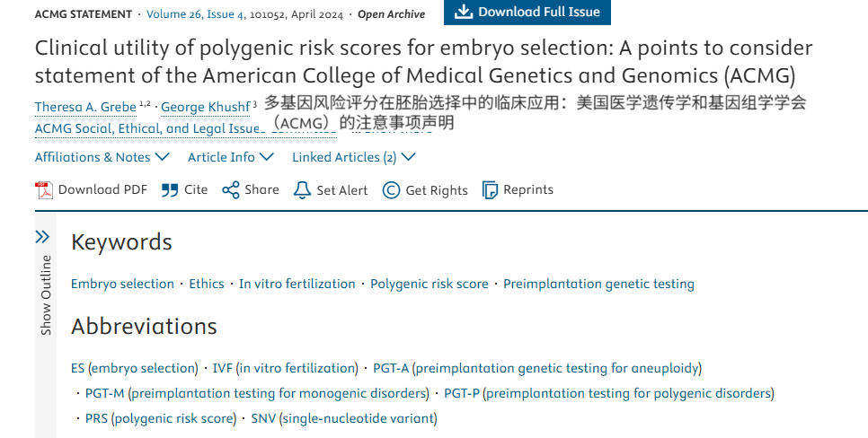This screenshot has height=438, width=868.
Task: Select the In vitro fertilization keyword
Action: tap(297, 284)
